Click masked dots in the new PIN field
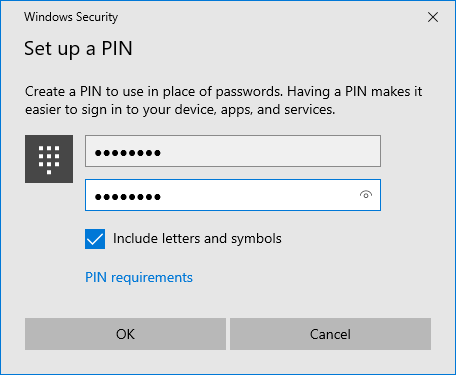 [128, 153]
